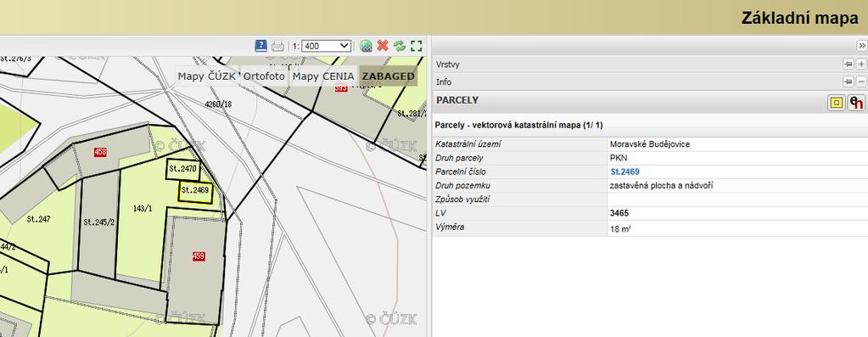
Task: Open the 'en' cadastre lookup icon
Action: [856, 103]
